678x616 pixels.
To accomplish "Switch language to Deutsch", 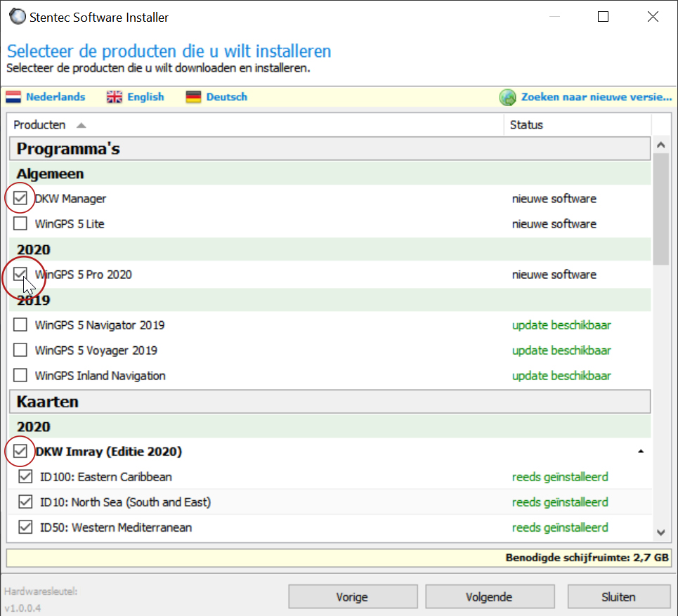I will (x=226, y=97).
